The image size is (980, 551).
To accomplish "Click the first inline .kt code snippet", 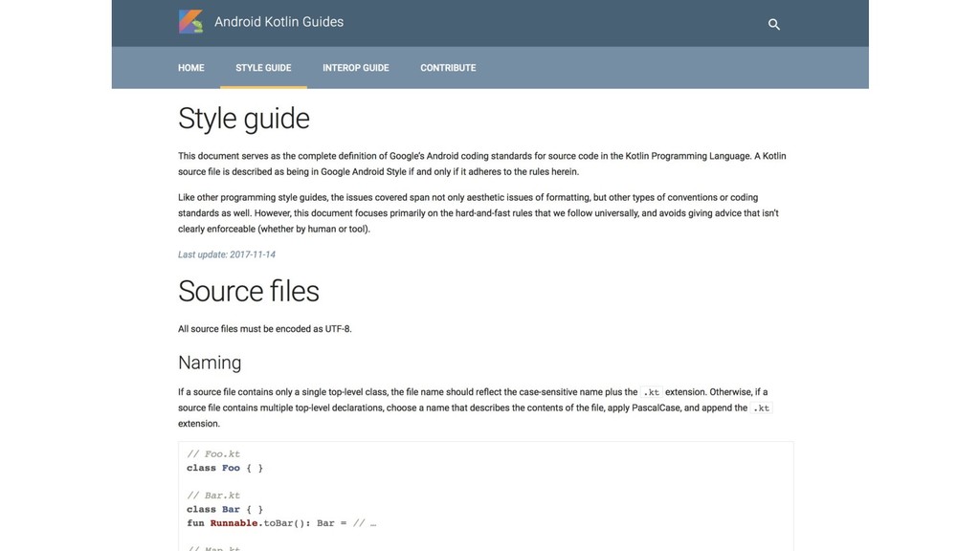I will coord(651,392).
